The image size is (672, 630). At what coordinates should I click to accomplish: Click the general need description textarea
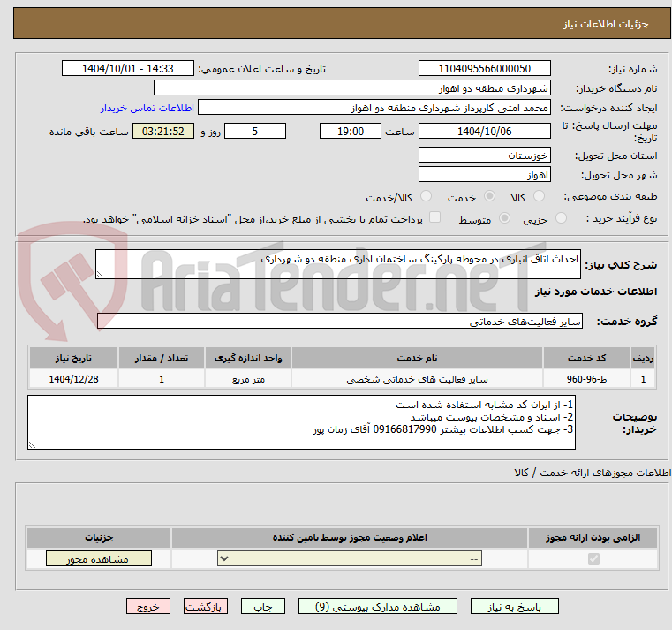pyautogui.click(x=337, y=264)
